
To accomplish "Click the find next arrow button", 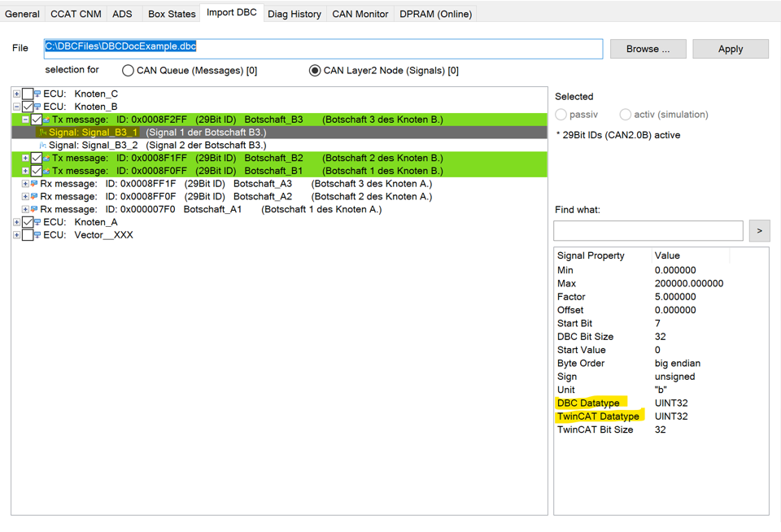I will click(x=759, y=231).
